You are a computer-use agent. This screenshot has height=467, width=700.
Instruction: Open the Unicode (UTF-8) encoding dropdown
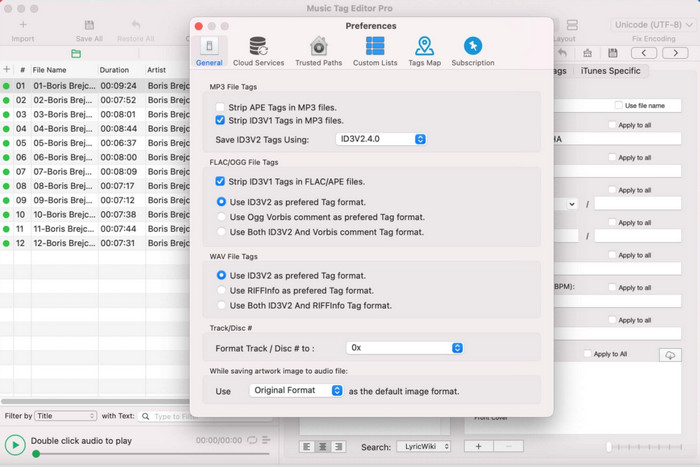[653, 25]
